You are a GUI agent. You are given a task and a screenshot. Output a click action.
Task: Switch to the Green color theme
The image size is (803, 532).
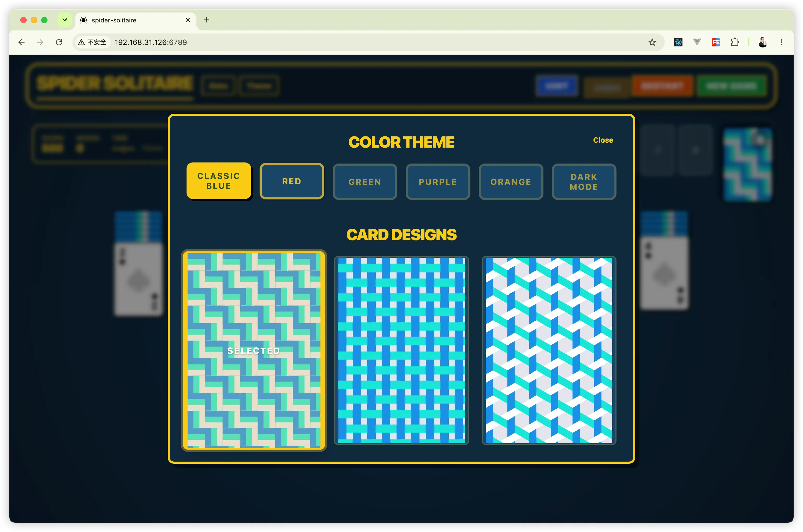(364, 182)
